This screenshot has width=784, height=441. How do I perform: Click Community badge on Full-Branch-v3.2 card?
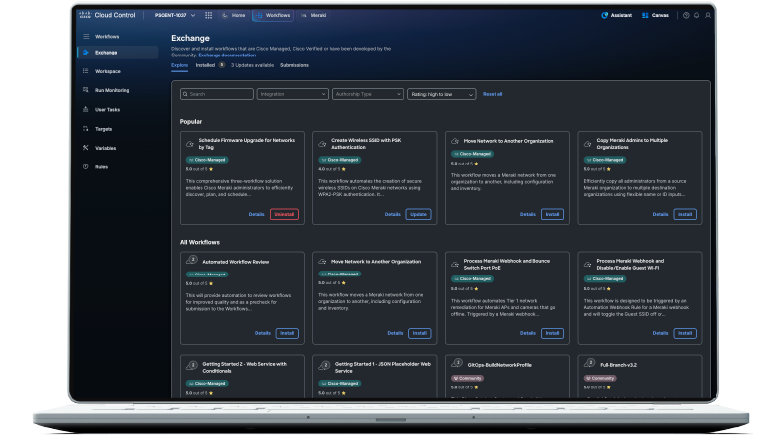pyautogui.click(x=600, y=378)
